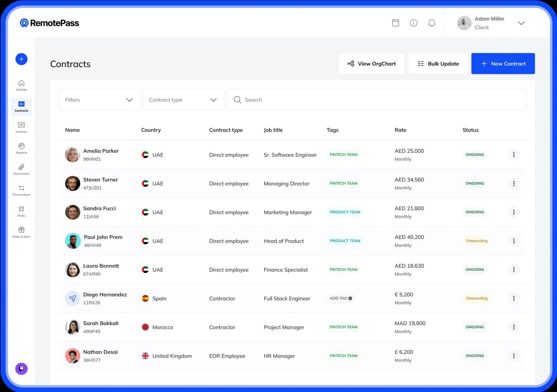
Task: Open the chat support bubble
Action: pos(21,368)
